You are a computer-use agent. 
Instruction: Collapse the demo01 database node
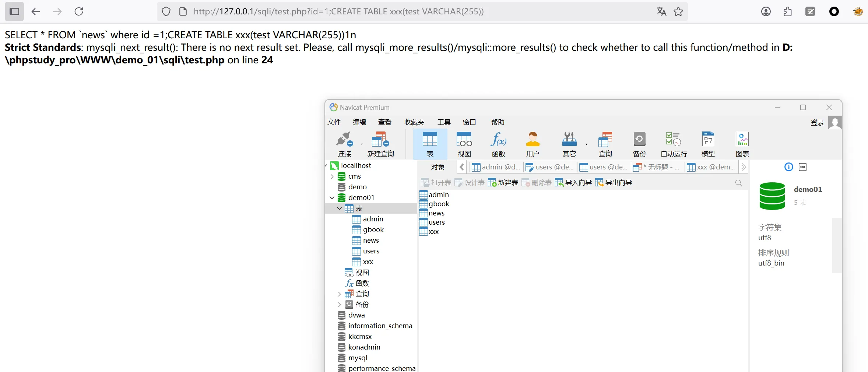point(332,198)
